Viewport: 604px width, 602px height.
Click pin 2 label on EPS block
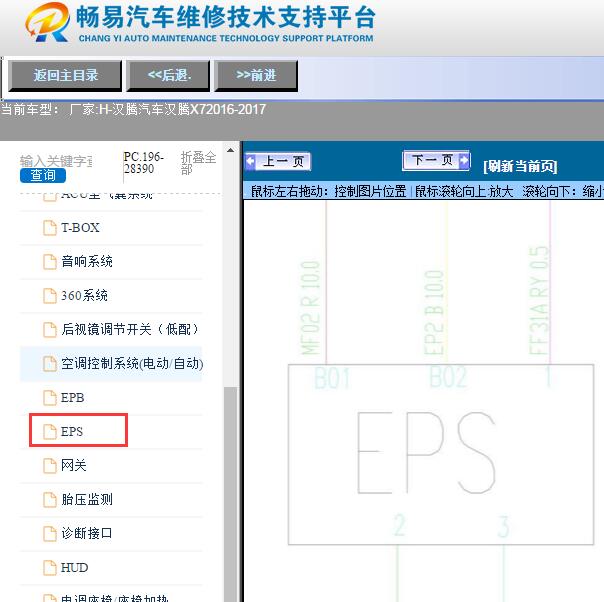pyautogui.click(x=399, y=525)
